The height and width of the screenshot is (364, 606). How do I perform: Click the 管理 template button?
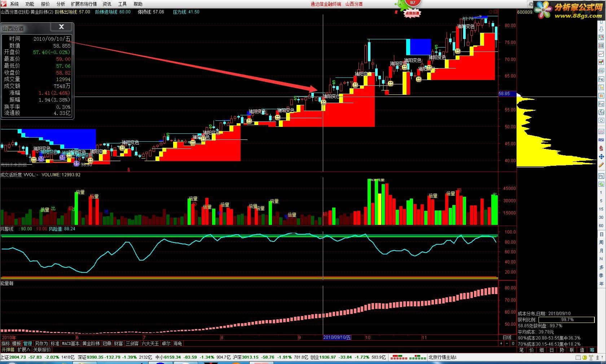tap(27, 344)
